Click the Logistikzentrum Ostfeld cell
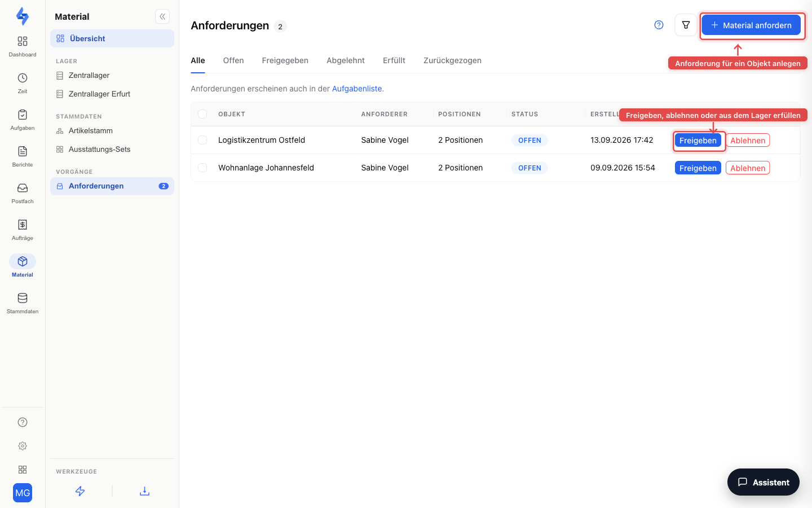The height and width of the screenshot is (508, 812). (262, 140)
